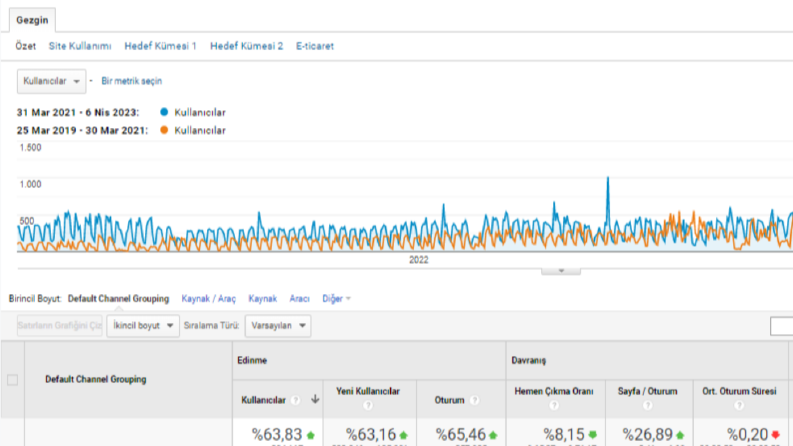Viewport: 793px width, 446px height.
Task: Click the %0,20 session duration value
Action: [747, 434]
